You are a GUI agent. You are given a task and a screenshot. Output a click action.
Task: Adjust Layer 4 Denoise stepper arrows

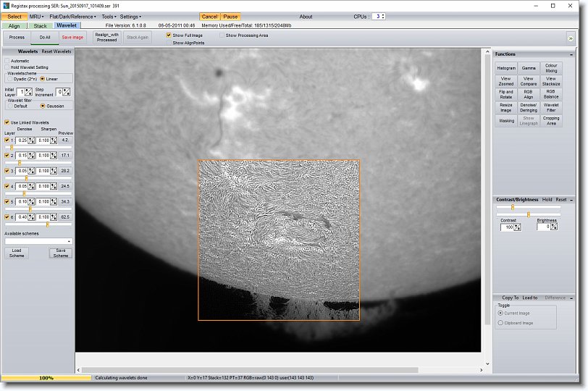point(31,186)
